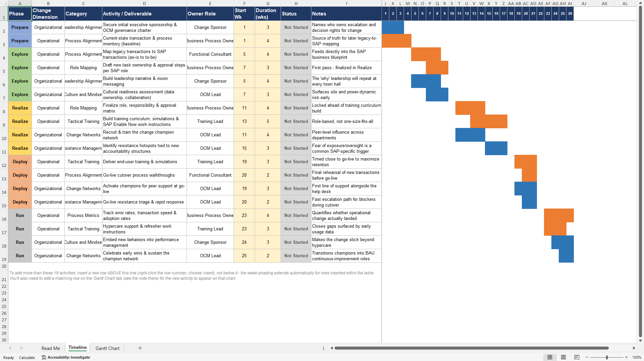Screen dimensions: 644x361
Task: Switch to Normal view icon
Action: [550, 357]
